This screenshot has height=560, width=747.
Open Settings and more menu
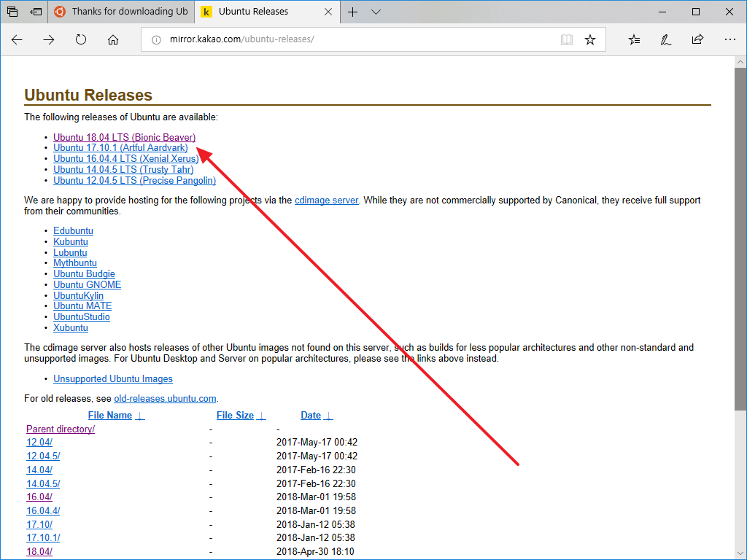[x=729, y=39]
